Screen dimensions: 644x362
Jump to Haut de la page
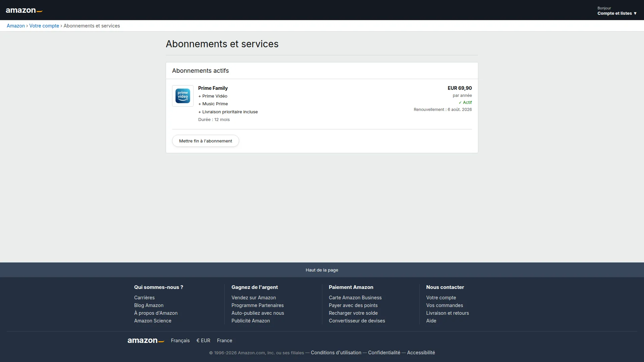[x=322, y=270]
